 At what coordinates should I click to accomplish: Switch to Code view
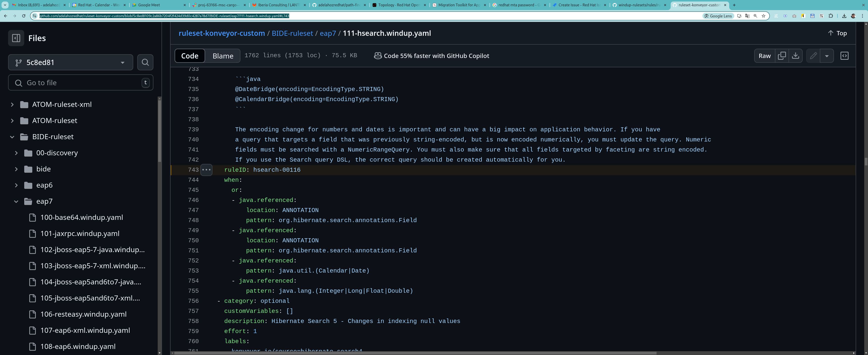click(190, 56)
